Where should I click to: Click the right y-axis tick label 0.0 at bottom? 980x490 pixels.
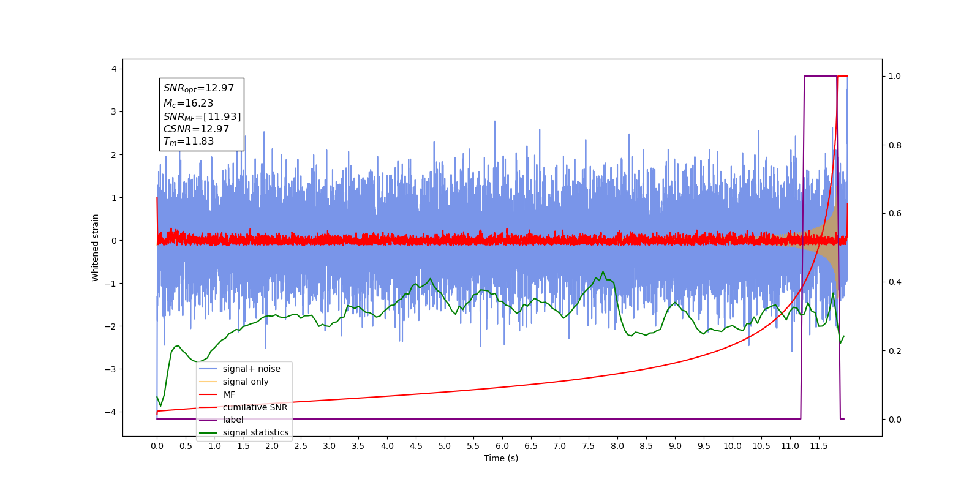895,420
